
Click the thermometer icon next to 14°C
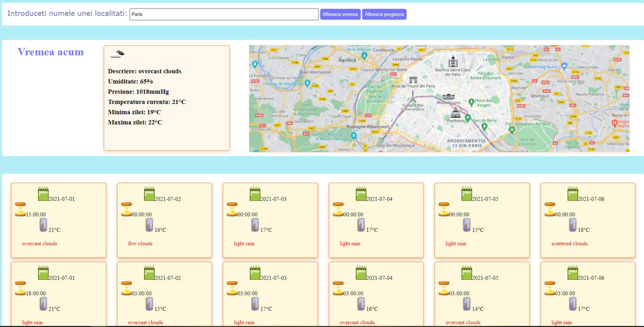467,304
